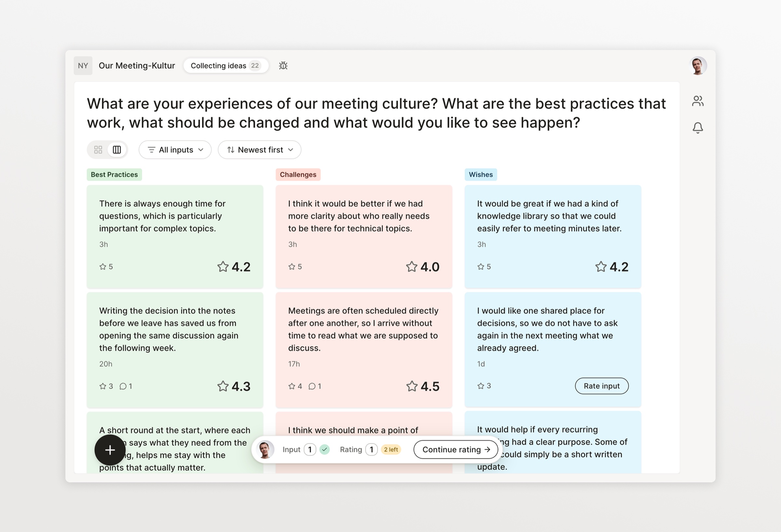Screen dimensions: 781x532
Task: Click star rating 4.2 on questions card
Action: pos(234,267)
